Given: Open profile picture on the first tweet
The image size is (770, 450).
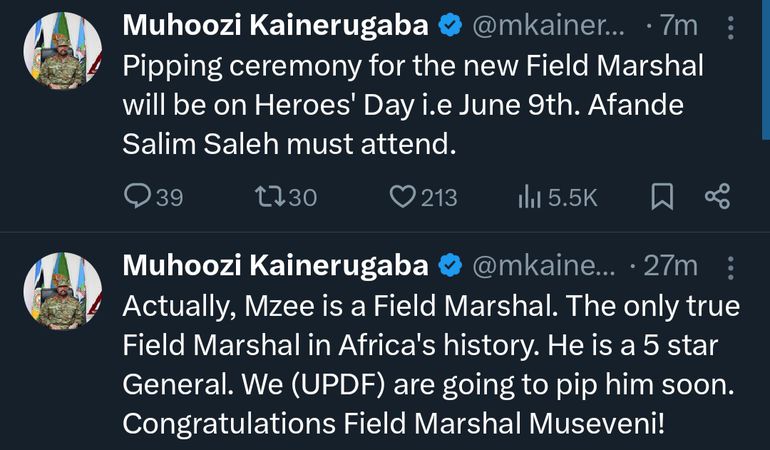Looking at the screenshot, I should [x=62, y=52].
